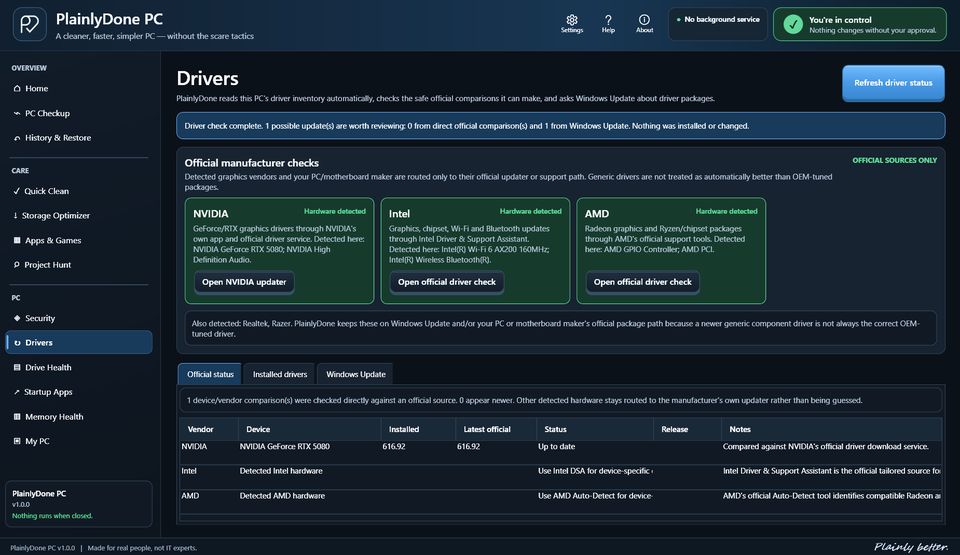Image resolution: width=960 pixels, height=555 pixels.
Task: Open Apps & Games page
Action: pos(78,240)
